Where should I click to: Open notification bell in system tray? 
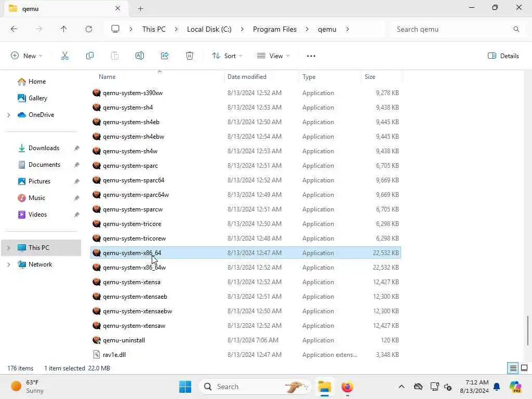pyautogui.click(x=497, y=387)
